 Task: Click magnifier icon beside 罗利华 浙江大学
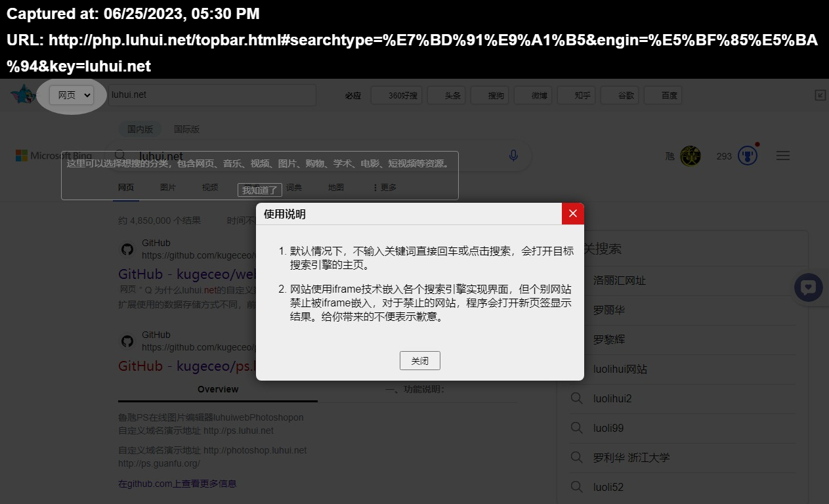tap(576, 457)
